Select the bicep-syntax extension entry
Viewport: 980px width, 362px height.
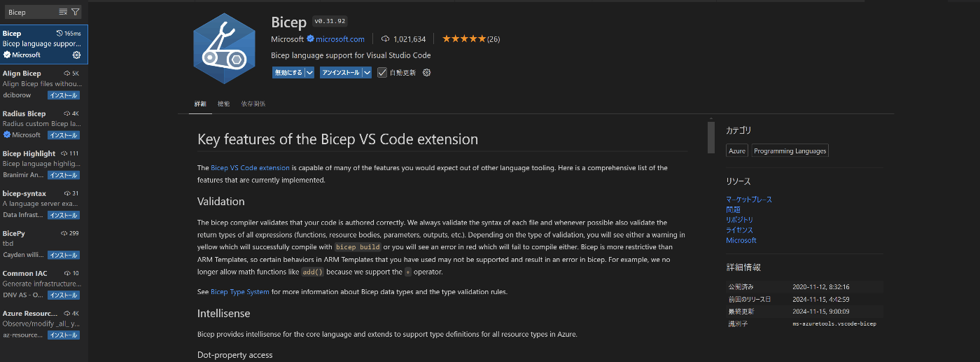(44, 203)
